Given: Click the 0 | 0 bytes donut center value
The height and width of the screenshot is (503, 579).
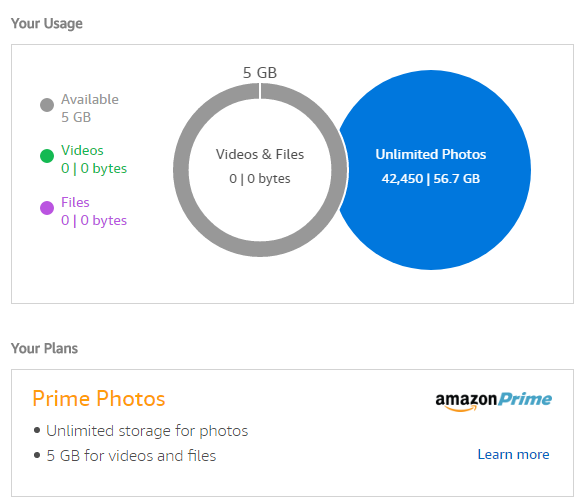Looking at the screenshot, I should 260,179.
